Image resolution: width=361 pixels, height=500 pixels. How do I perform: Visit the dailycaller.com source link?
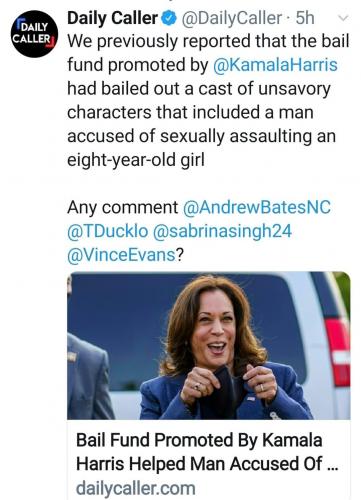pos(136,488)
